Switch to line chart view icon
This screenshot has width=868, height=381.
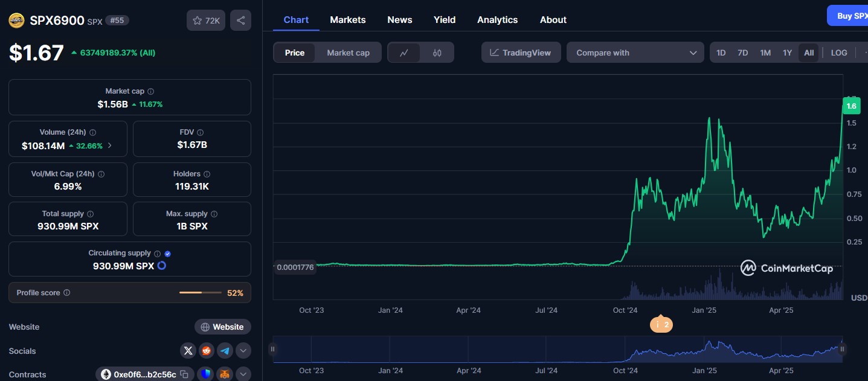tap(405, 53)
